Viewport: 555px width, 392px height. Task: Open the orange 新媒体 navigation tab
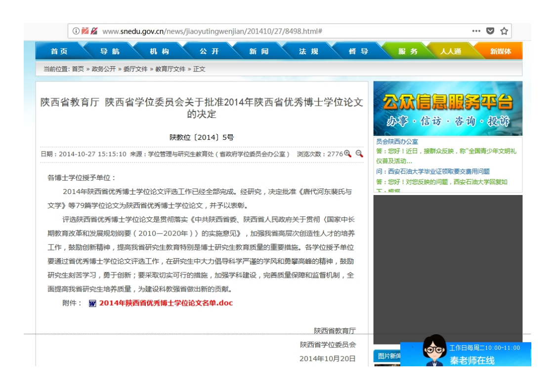pos(501,51)
